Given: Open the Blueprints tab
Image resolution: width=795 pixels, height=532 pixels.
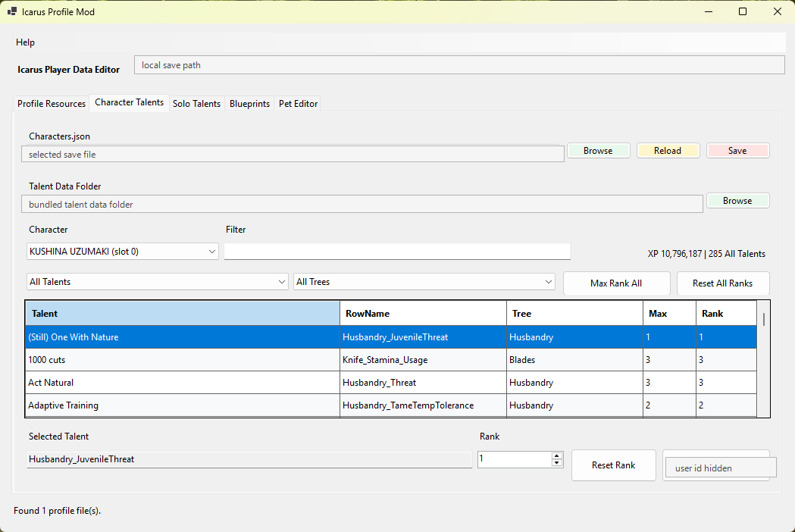Looking at the screenshot, I should pos(249,104).
